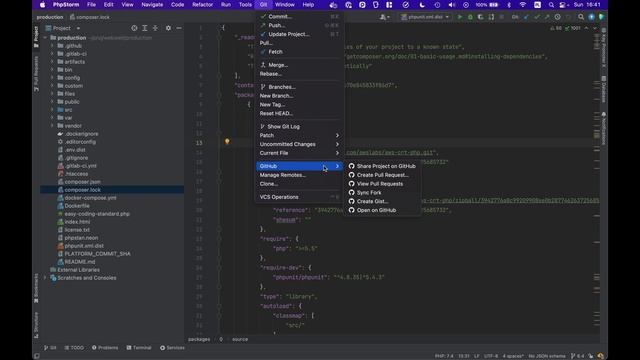Open Services tool window
The image size is (640, 360).
click(x=172, y=348)
